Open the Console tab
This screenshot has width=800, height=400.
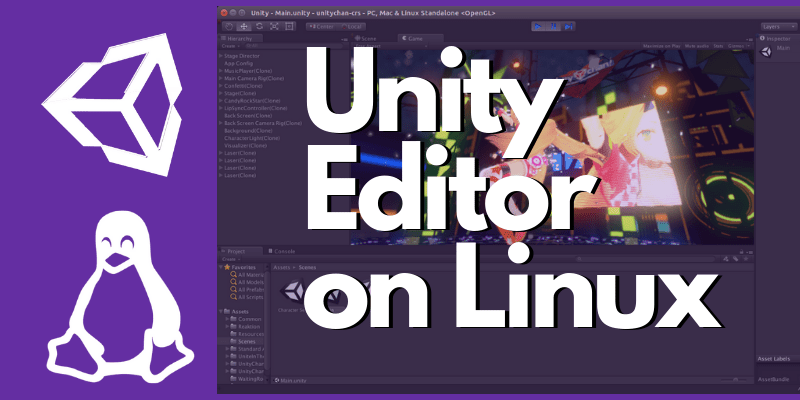click(284, 251)
